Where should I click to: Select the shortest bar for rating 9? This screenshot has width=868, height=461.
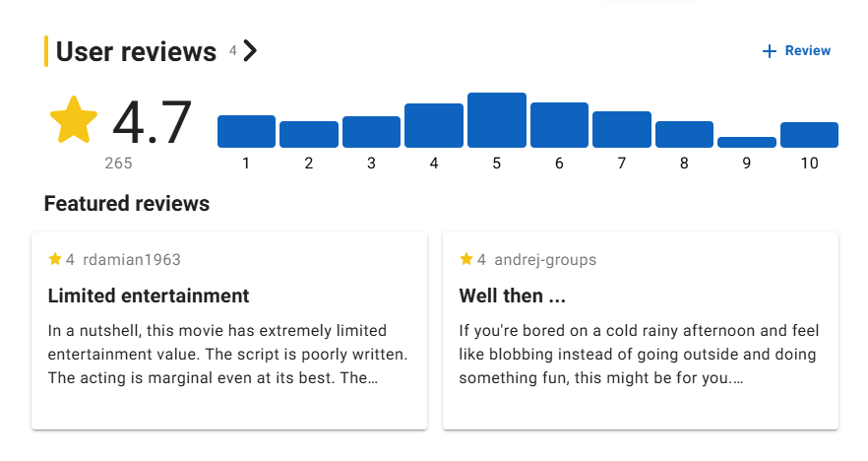[x=747, y=143]
